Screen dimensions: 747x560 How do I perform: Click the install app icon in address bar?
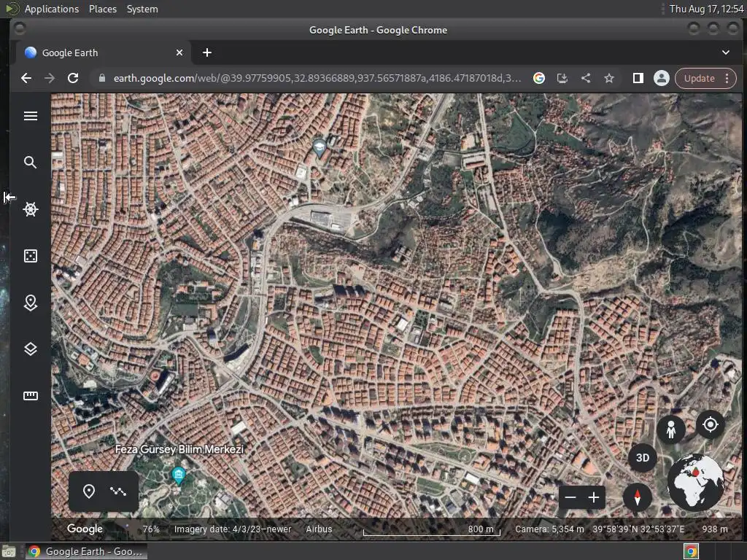[562, 78]
